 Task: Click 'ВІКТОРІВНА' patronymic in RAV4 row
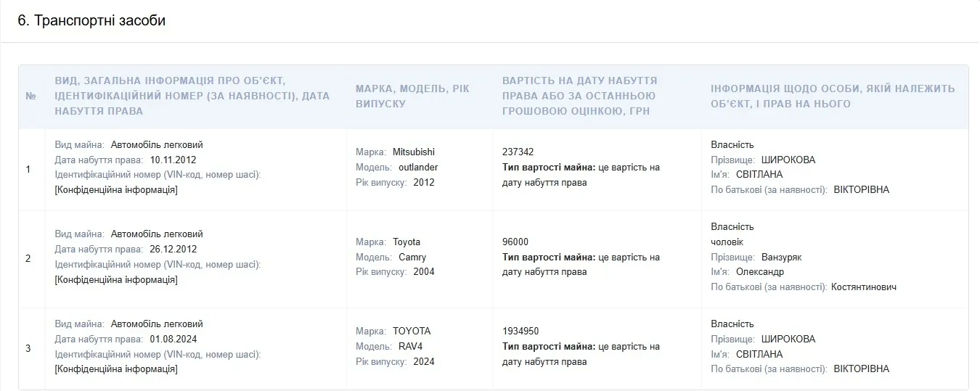[862, 369]
